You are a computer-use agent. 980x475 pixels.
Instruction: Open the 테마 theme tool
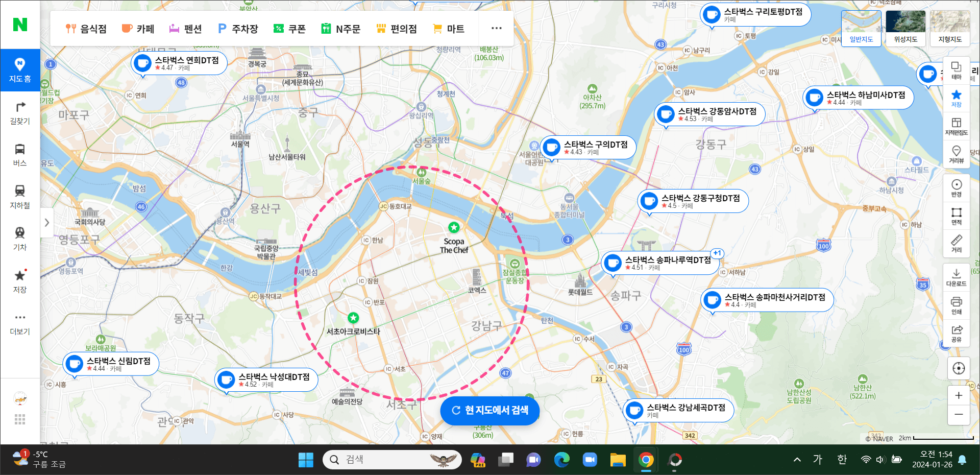(x=957, y=71)
